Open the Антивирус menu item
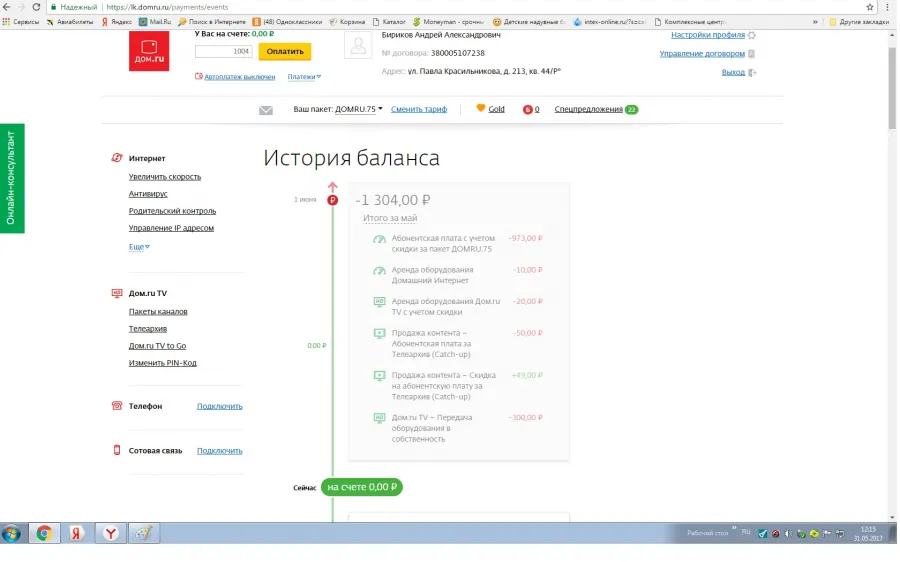This screenshot has width=900, height=562. (148, 194)
